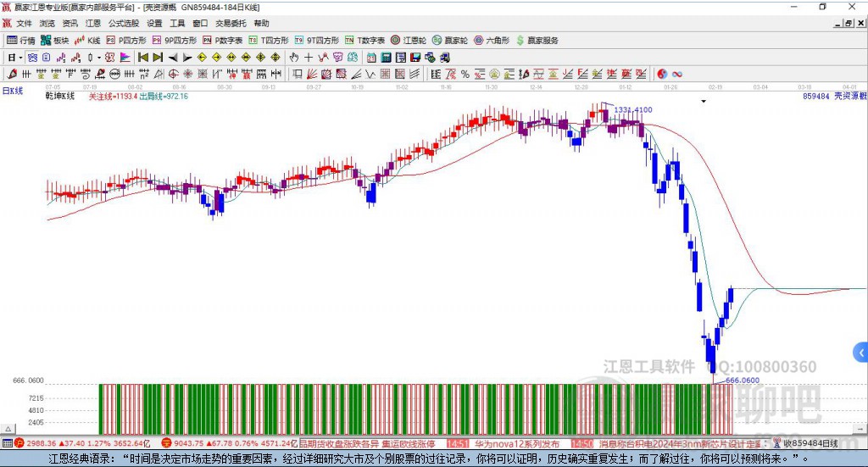This screenshot has height=467, width=868.
Task: Open the 公式选股 menu
Action: point(124,23)
